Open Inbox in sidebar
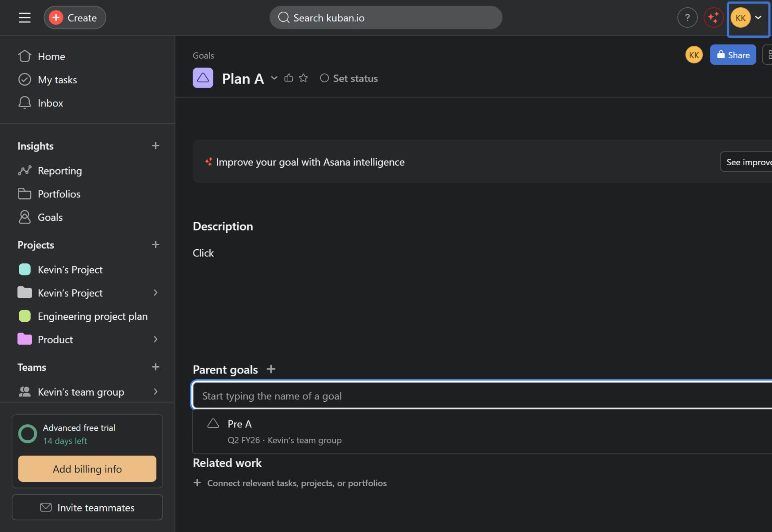772x532 pixels. pos(50,103)
